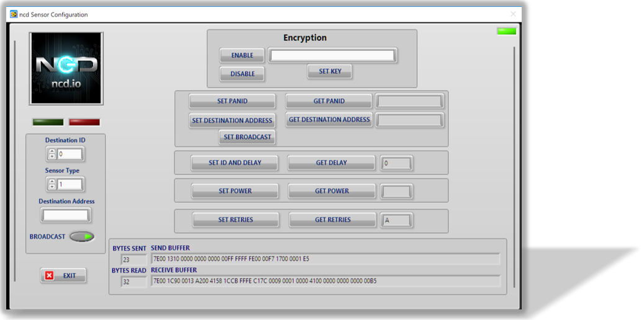
Task: Click the RECEIVE BUFFER label
Action: click(x=174, y=270)
